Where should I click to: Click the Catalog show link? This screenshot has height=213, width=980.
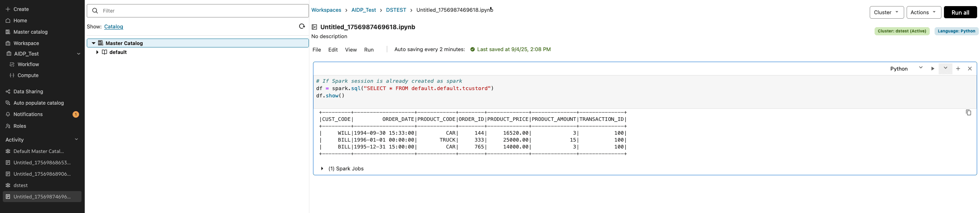(x=114, y=26)
